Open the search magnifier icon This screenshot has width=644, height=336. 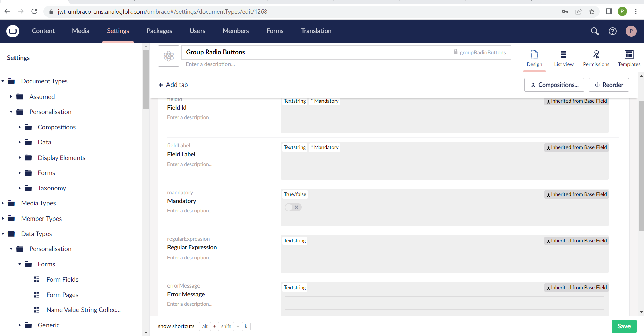(595, 31)
